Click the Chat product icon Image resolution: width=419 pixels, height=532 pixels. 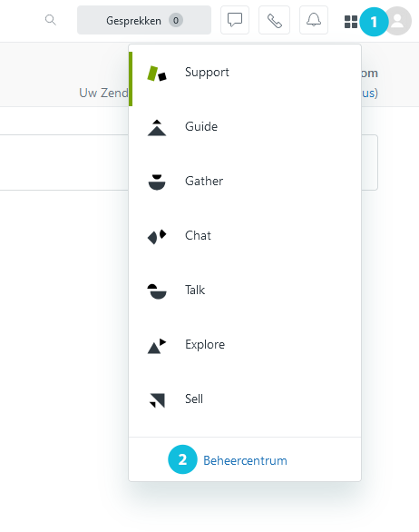tap(157, 236)
